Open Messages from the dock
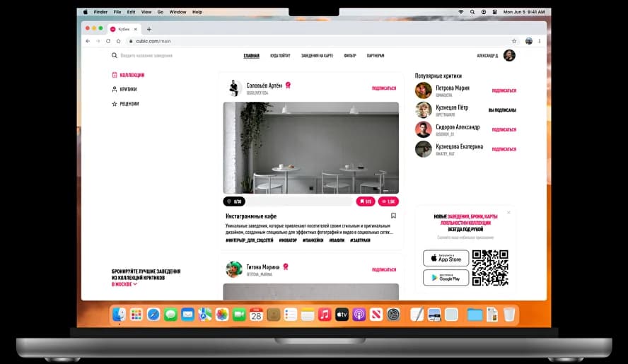 tap(170, 315)
